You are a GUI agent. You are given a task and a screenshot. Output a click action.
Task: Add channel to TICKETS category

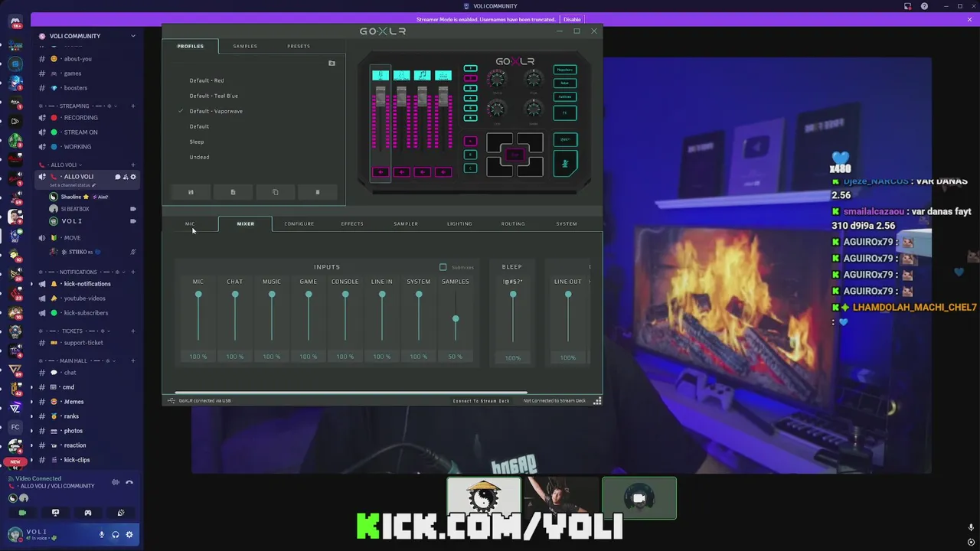pos(133,331)
